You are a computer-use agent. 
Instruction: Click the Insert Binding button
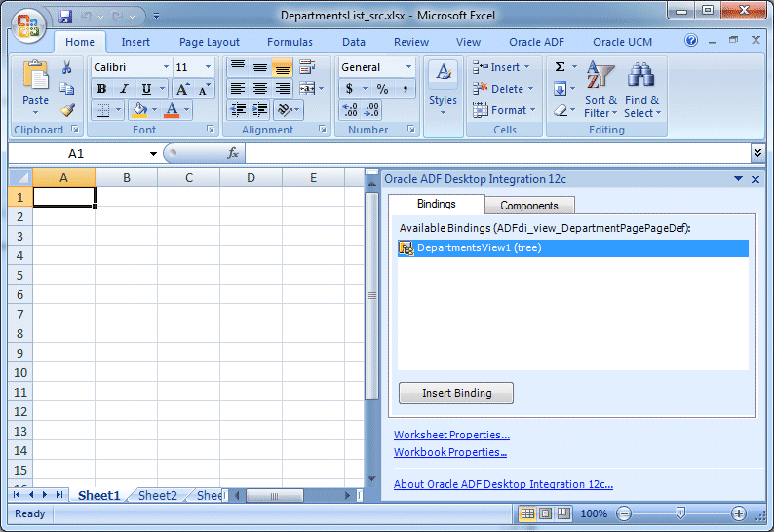456,393
